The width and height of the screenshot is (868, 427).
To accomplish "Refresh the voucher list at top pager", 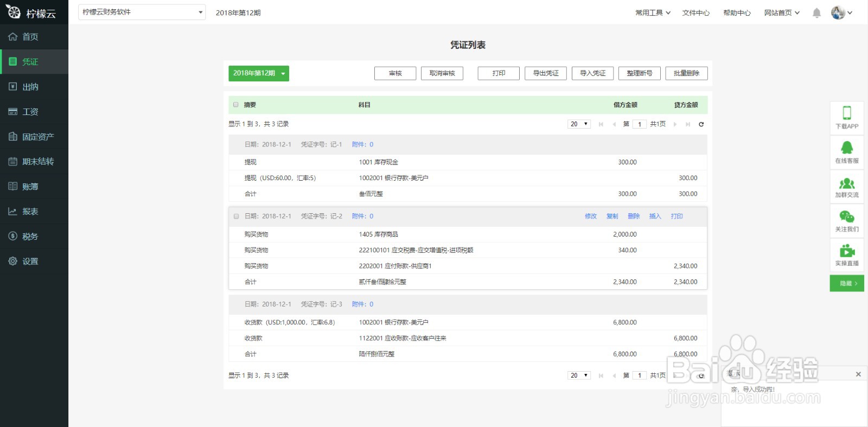I will click(701, 124).
